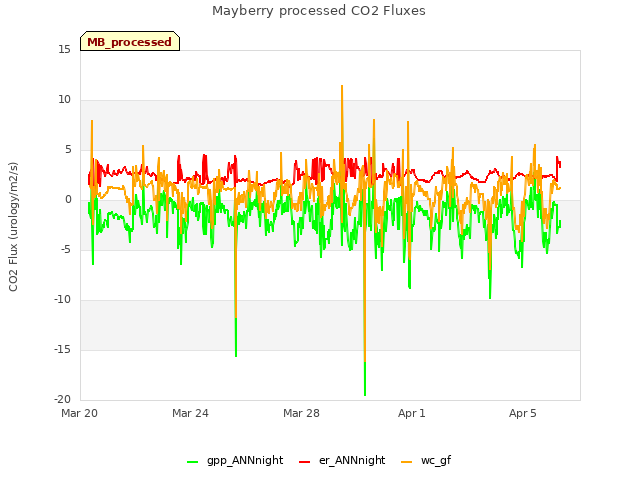Click the MB_processed label tab
The image size is (640, 480).
[130, 41]
